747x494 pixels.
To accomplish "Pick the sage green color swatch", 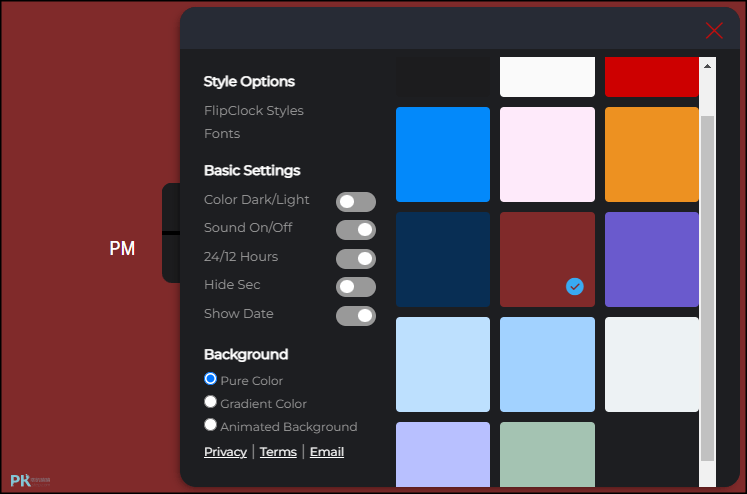I will click(547, 454).
